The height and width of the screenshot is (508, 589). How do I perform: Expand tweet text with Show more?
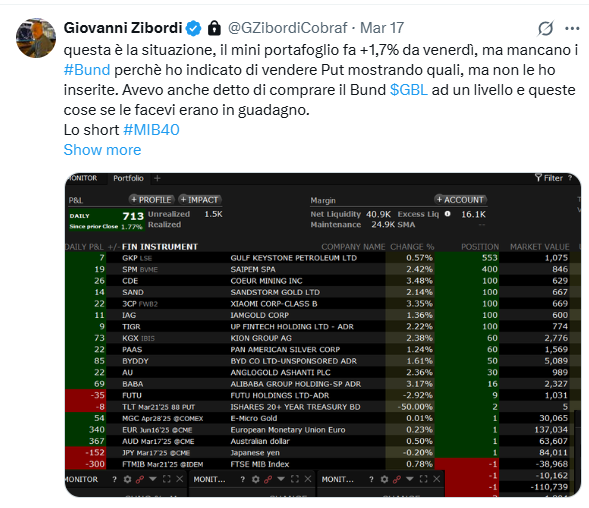(x=102, y=150)
